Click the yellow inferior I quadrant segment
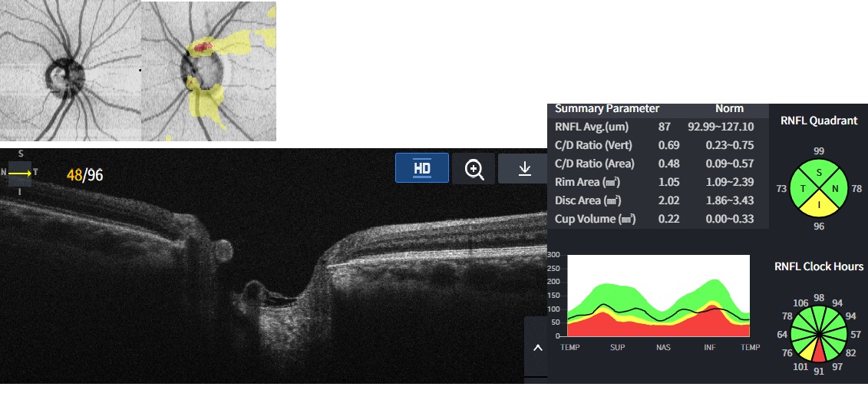This screenshot has height=410, width=868. (x=820, y=206)
